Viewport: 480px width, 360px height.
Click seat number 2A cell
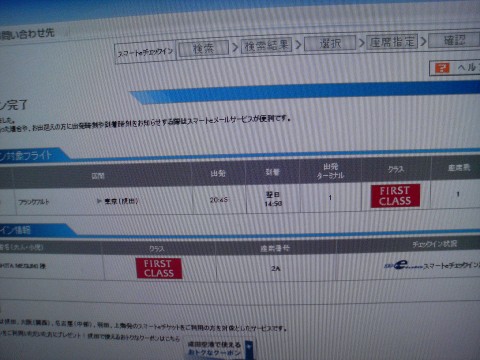pos(275,268)
